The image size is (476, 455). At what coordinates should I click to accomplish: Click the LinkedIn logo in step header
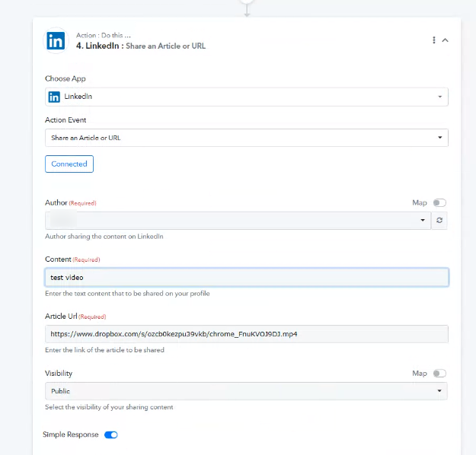pyautogui.click(x=56, y=40)
